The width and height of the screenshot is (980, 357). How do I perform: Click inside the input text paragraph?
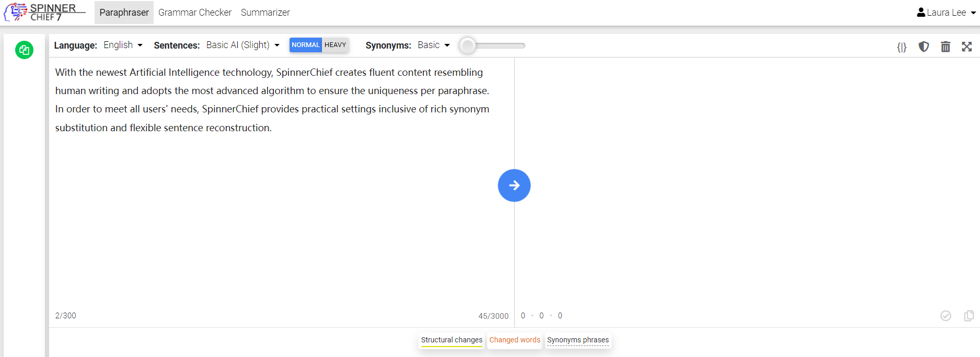(x=272, y=100)
